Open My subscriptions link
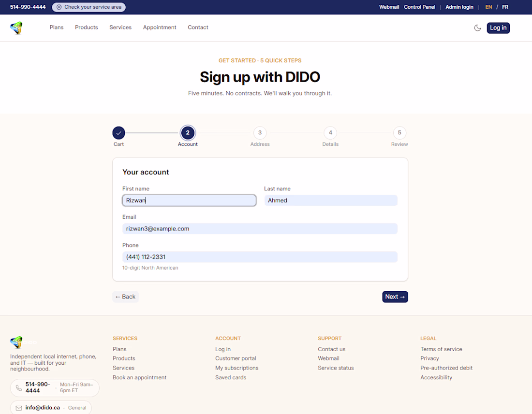The height and width of the screenshot is (414, 532). point(237,368)
